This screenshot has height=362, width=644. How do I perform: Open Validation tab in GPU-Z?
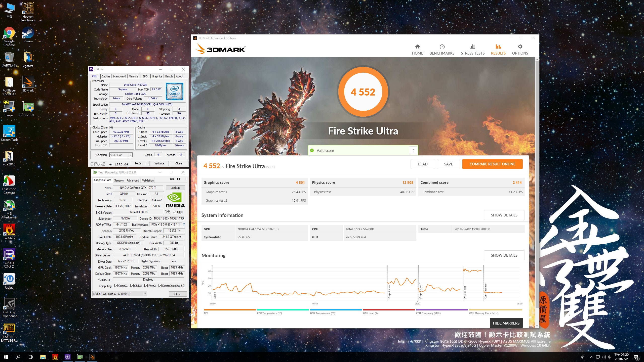coord(148,180)
